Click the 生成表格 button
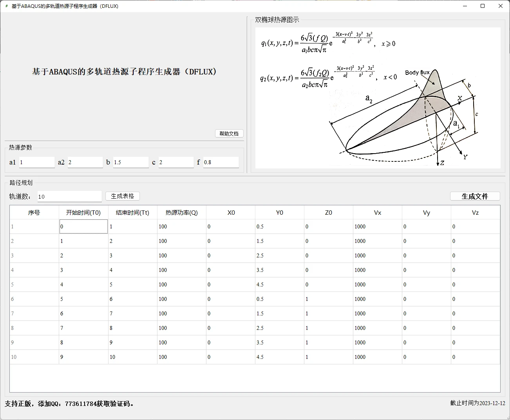The height and width of the screenshot is (420, 510). pos(123,196)
